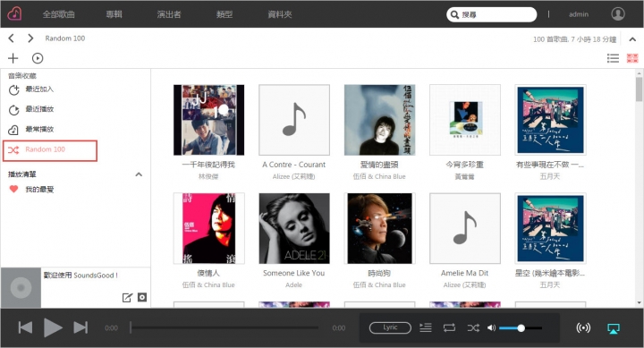Play all with circled play icon
644x348 pixels.
[38, 58]
